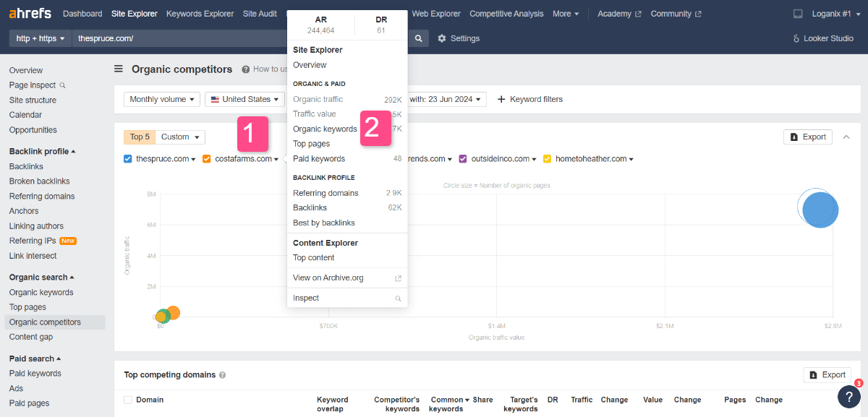Toggle the outsideinco.com checkbox
868x417 pixels.
tap(463, 159)
